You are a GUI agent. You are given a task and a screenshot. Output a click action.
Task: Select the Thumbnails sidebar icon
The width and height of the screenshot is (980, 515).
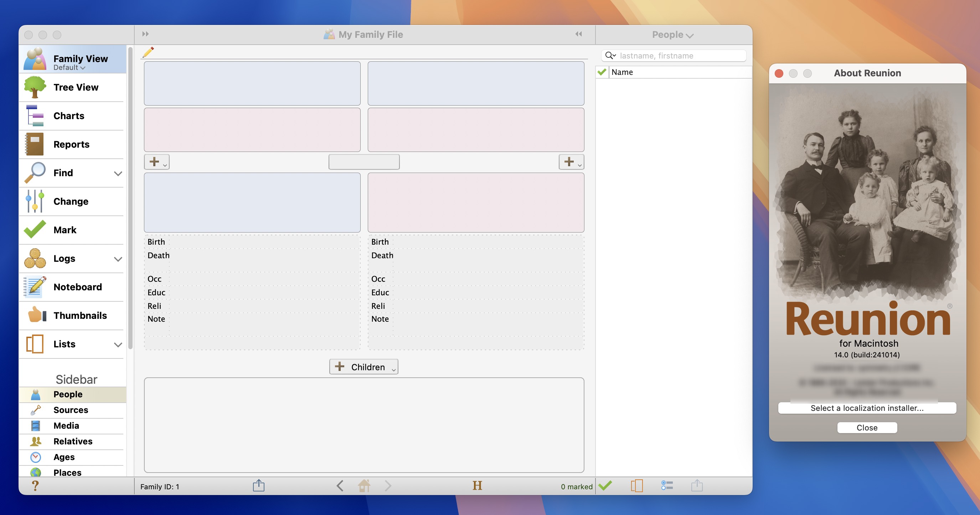tap(34, 315)
